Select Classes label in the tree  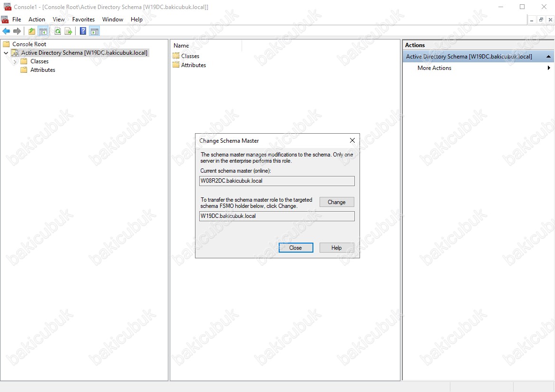39,61
